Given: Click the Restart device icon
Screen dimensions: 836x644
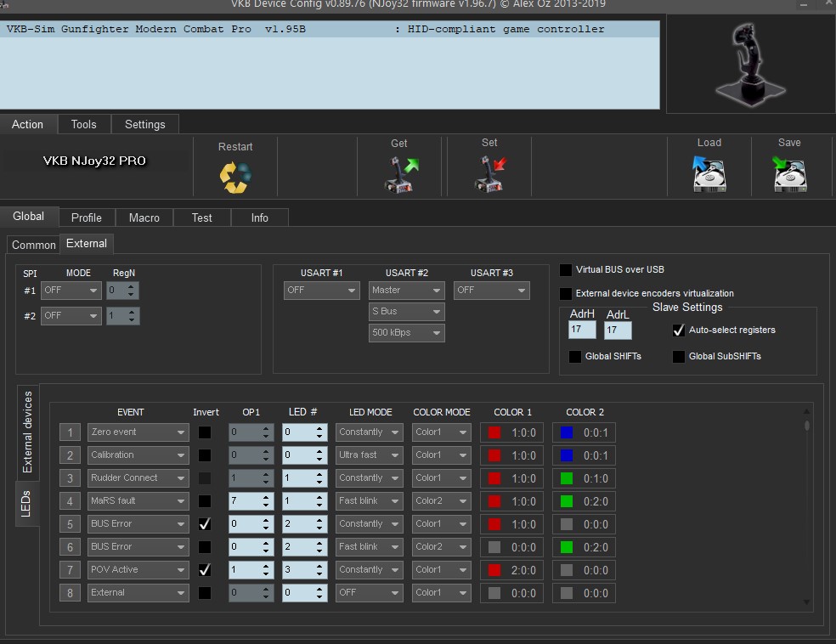Looking at the screenshot, I should click(x=234, y=176).
